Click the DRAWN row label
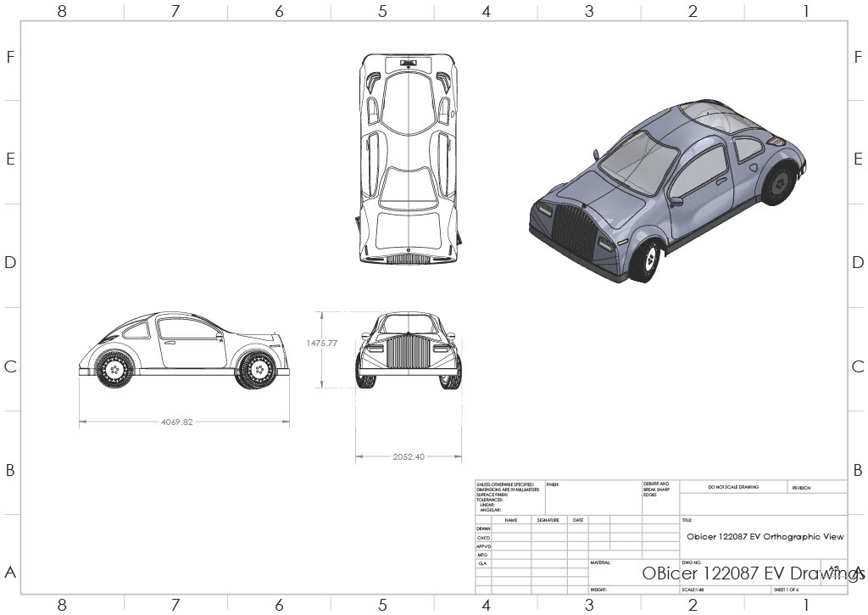868x615 pixels. pyautogui.click(x=483, y=528)
